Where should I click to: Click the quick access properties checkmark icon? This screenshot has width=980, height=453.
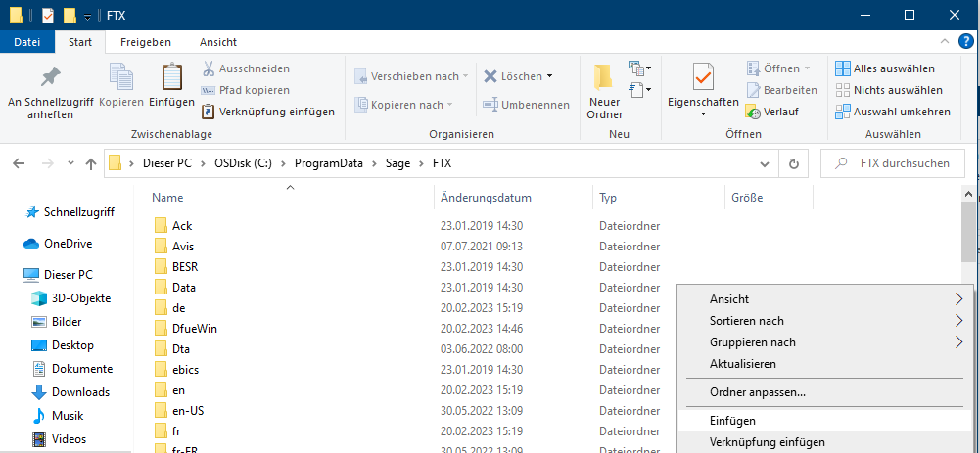(48, 15)
